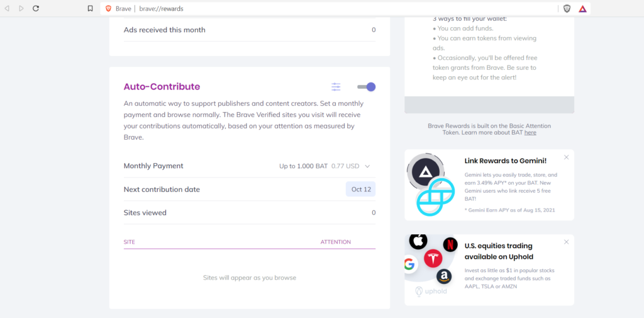
Task: Click the browser back arrow
Action: tap(6, 8)
